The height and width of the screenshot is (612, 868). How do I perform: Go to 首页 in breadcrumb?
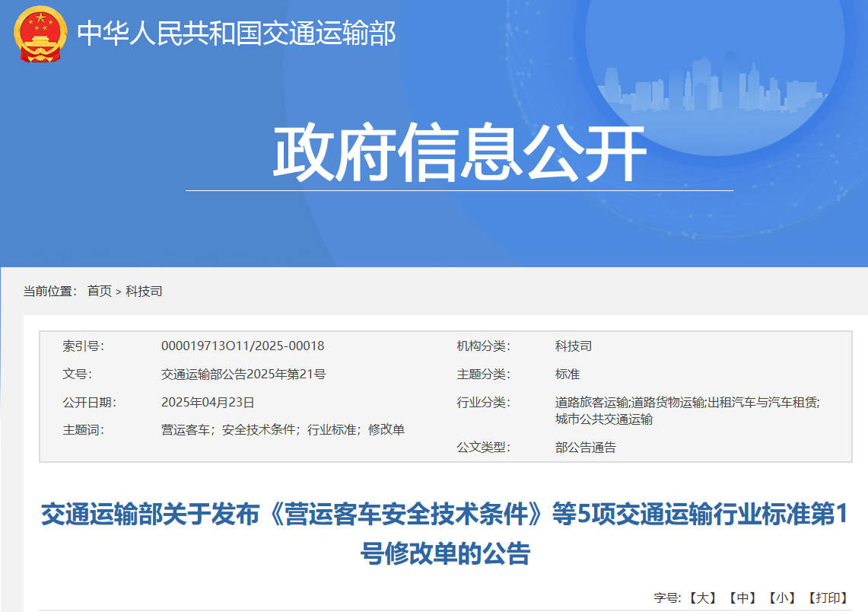(x=100, y=291)
